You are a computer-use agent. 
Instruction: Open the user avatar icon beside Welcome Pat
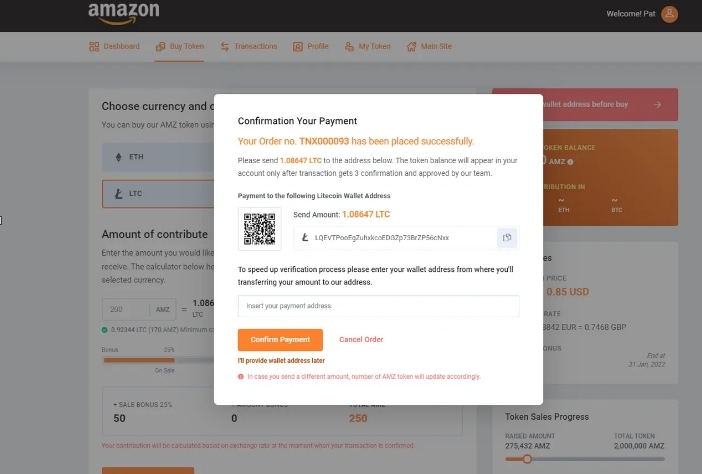tap(669, 14)
